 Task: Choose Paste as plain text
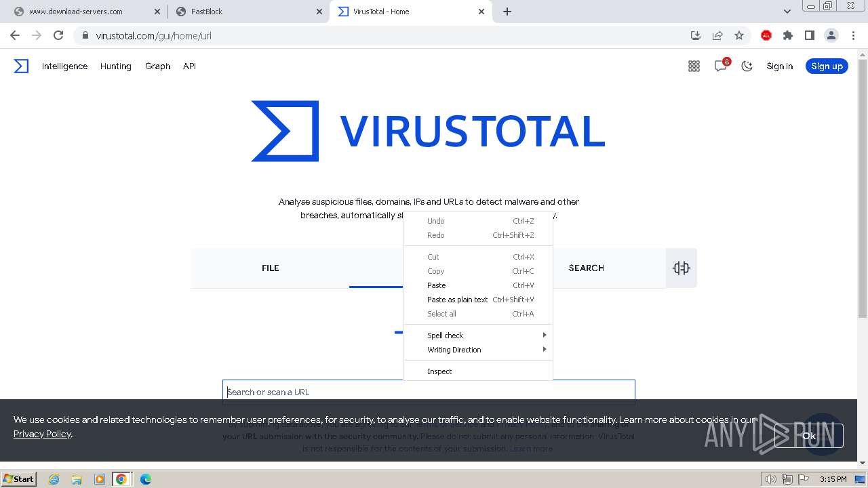tap(478, 300)
